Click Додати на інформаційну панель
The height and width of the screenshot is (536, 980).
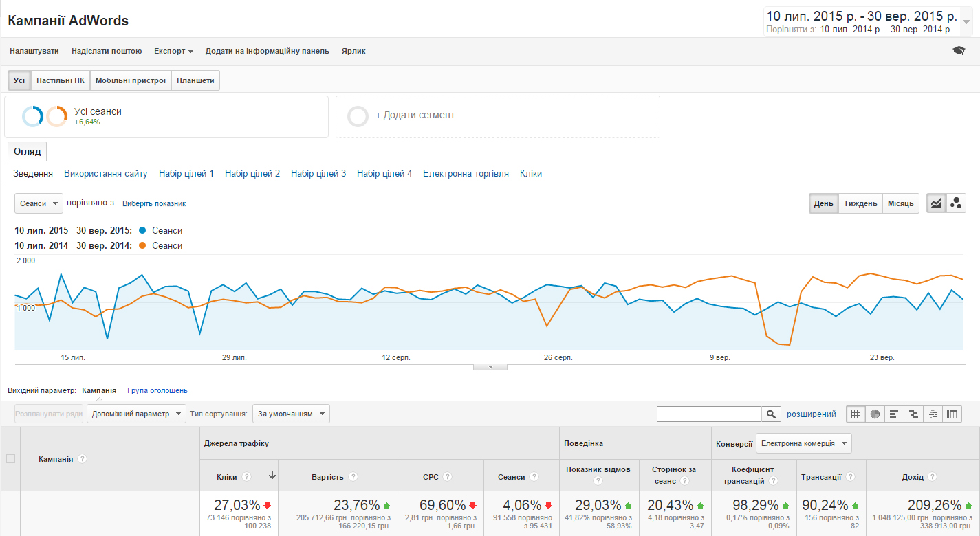(267, 51)
